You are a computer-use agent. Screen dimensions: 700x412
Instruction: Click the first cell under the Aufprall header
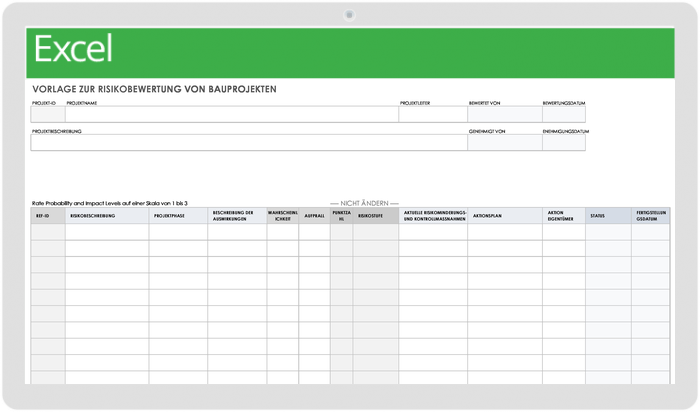click(x=314, y=232)
